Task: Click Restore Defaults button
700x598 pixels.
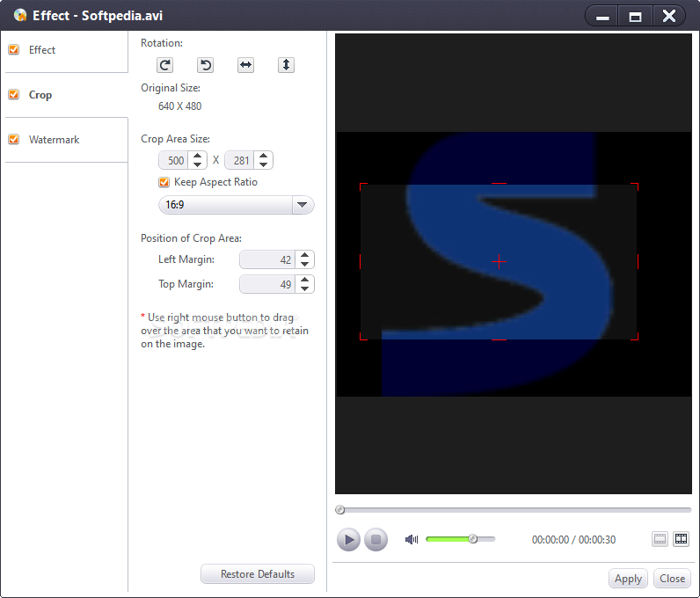Action: [258, 574]
